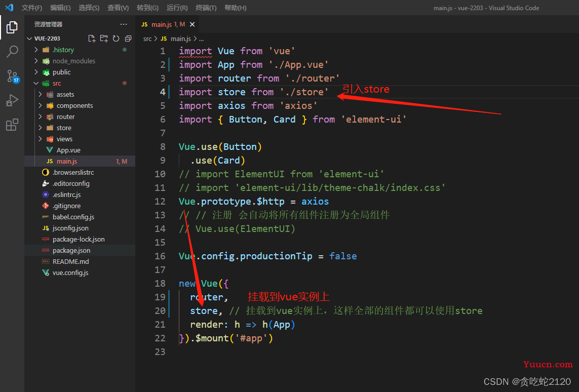Click the New File icon in explorer header
Screen dimensions: 579x392
pyautogui.click(x=92, y=38)
